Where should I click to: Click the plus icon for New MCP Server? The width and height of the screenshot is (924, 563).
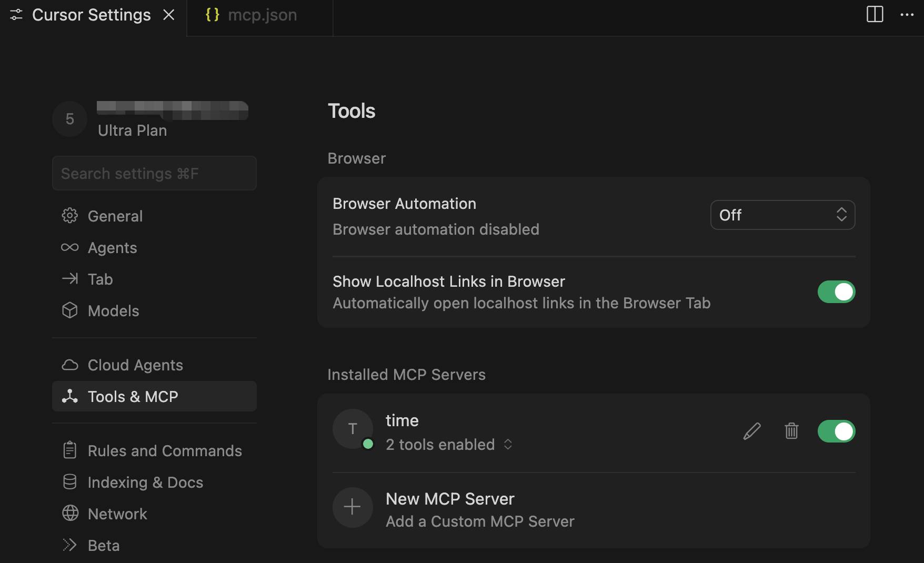pos(352,507)
